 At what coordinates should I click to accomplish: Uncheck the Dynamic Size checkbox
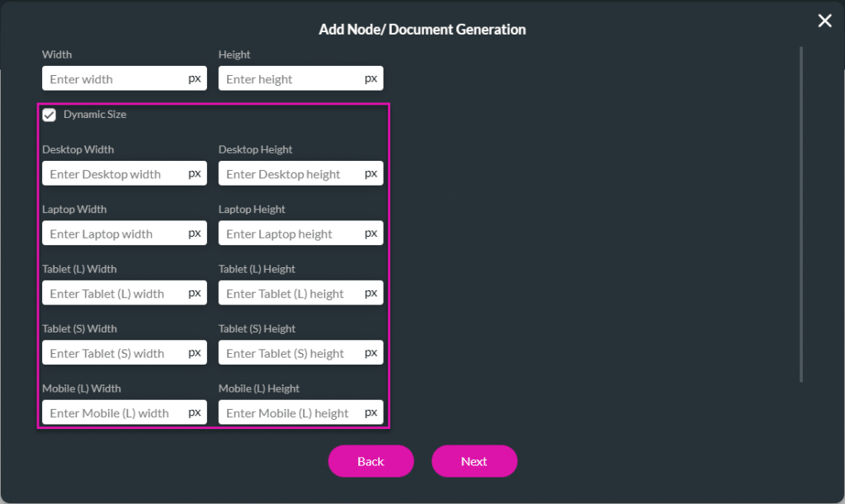click(50, 115)
